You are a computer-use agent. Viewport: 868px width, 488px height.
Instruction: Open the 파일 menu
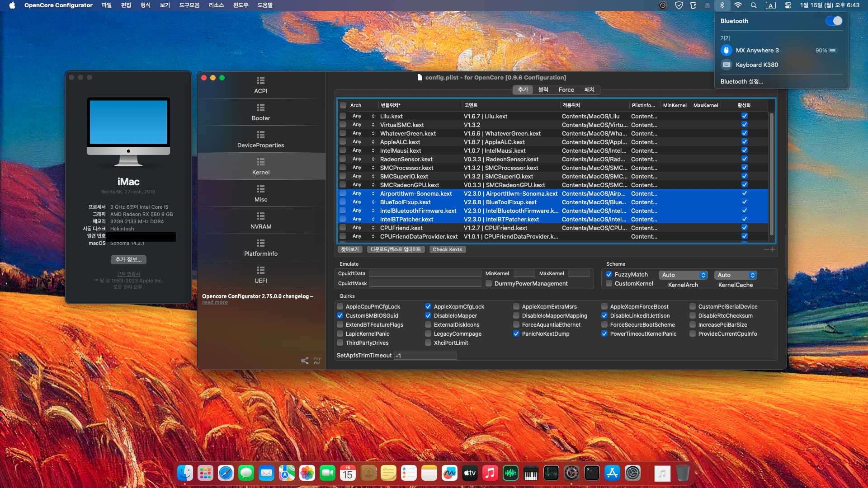click(x=107, y=5)
